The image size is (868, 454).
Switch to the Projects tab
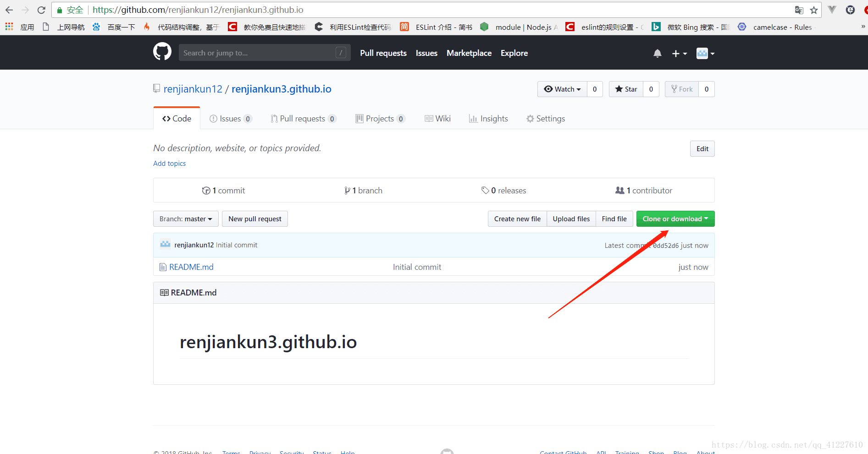[380, 119]
